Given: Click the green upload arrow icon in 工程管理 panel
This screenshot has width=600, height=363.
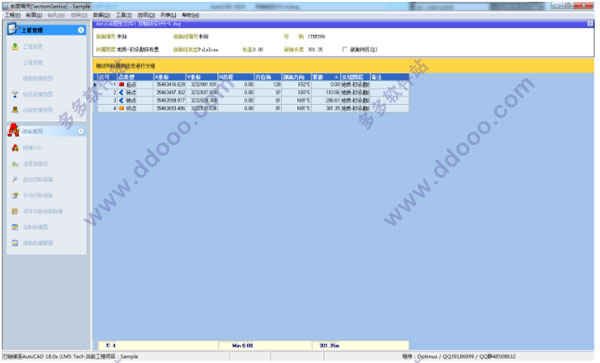Looking at the screenshot, I should click(x=15, y=46).
